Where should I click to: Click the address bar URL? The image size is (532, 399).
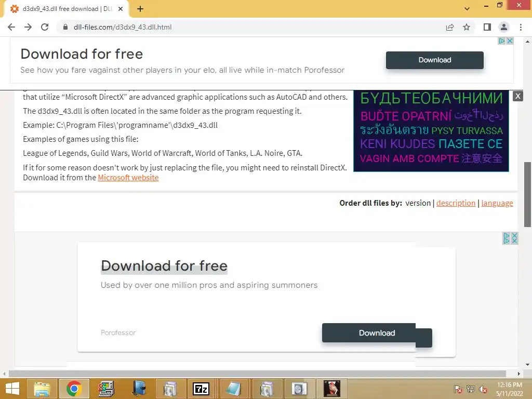click(x=123, y=27)
